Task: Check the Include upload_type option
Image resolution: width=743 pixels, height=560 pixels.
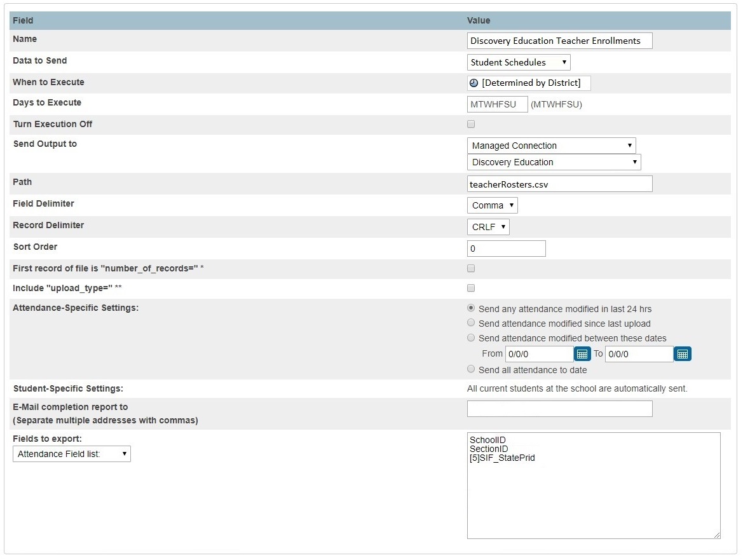Action: (470, 288)
